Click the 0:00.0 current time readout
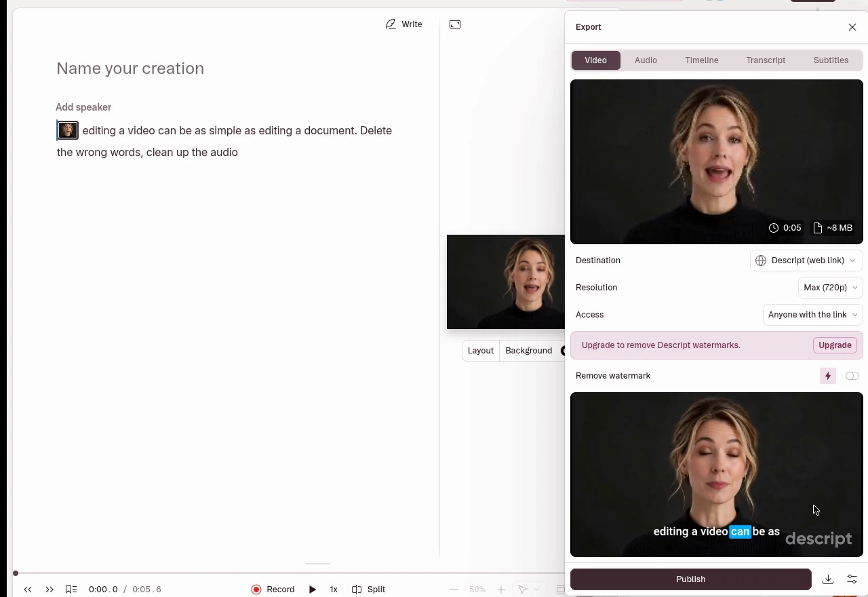 point(103,590)
